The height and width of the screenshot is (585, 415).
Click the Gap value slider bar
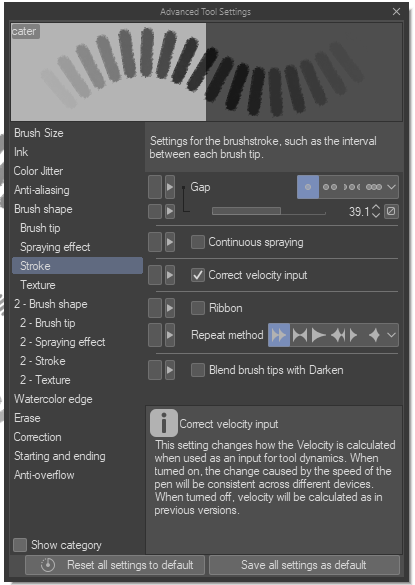coord(269,211)
